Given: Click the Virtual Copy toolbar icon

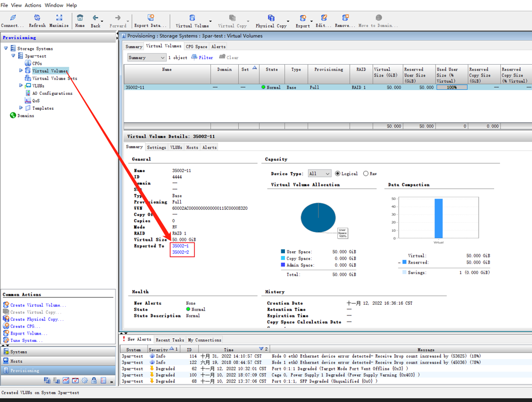Looking at the screenshot, I should tap(233, 18).
